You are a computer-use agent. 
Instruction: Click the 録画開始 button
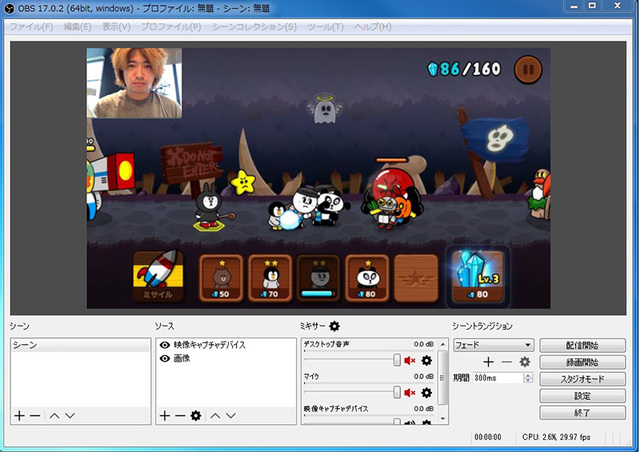pyautogui.click(x=583, y=362)
